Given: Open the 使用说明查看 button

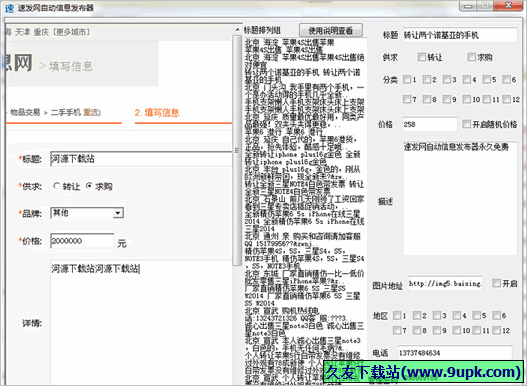Looking at the screenshot, I should pyautogui.click(x=331, y=31).
